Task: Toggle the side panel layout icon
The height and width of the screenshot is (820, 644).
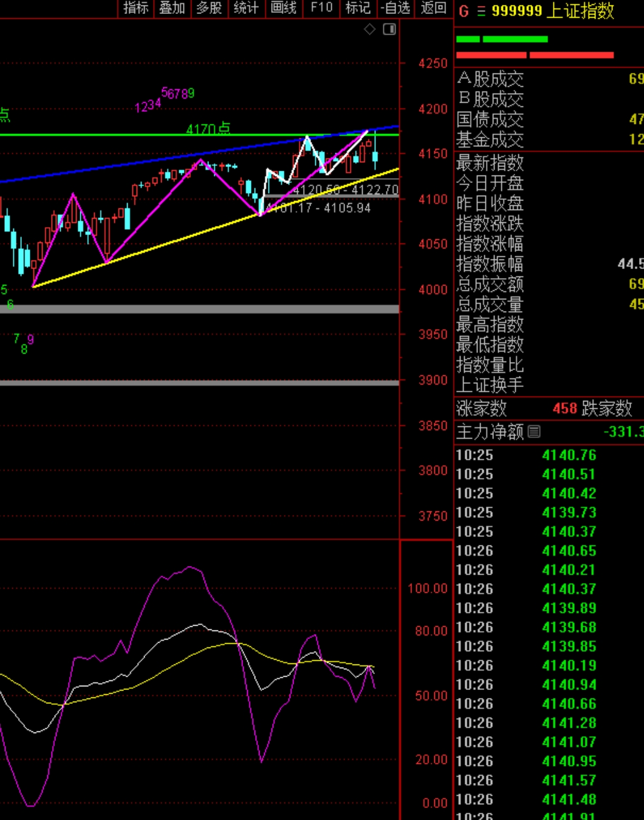Action: click(x=389, y=29)
